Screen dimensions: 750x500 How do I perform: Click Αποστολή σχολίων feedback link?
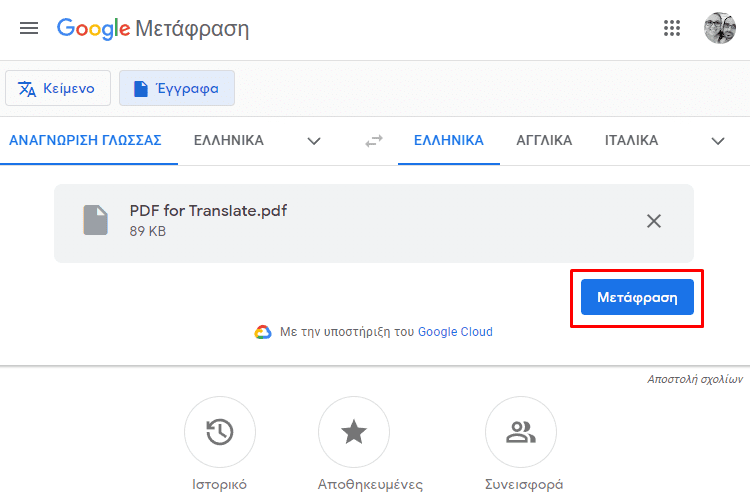point(695,379)
